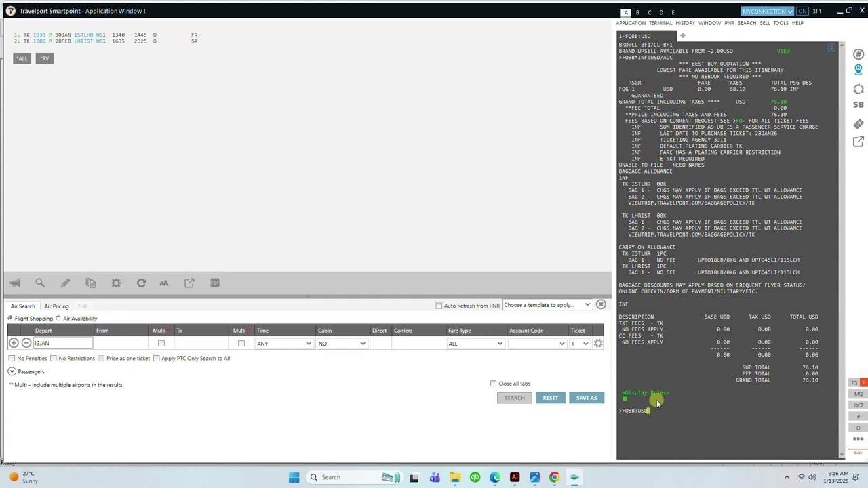Click the expand toggle icon atop terminal output
868x488 pixels.
click(832, 48)
